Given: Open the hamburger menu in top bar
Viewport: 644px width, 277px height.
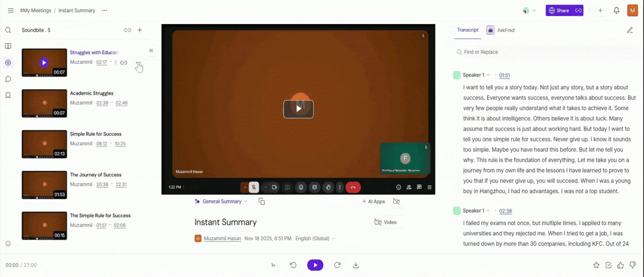Looking at the screenshot, I should coord(11,10).
